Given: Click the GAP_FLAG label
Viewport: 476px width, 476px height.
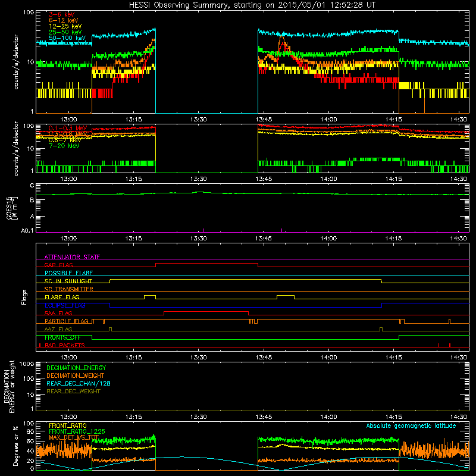Looking at the screenshot, I should 58,265.
